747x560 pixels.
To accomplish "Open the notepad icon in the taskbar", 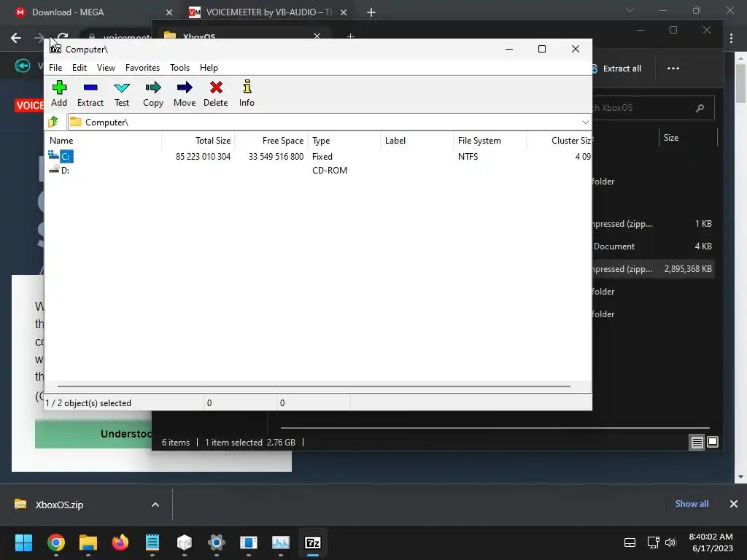I will tap(152, 542).
